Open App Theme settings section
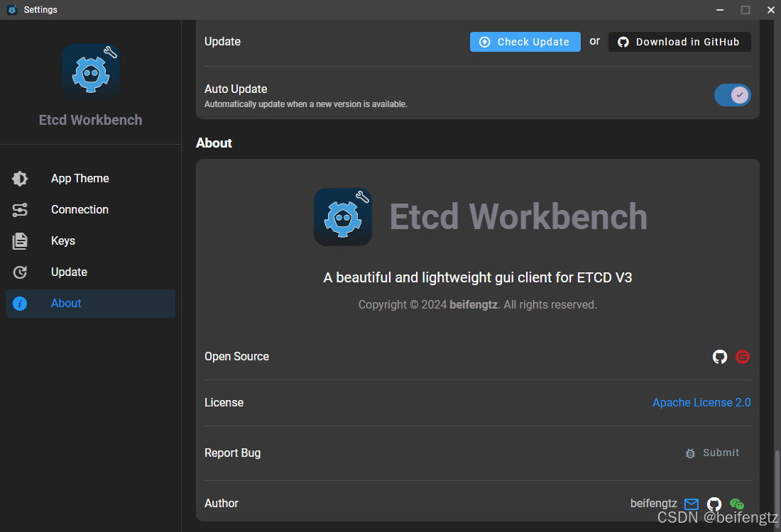 pyautogui.click(x=90, y=179)
